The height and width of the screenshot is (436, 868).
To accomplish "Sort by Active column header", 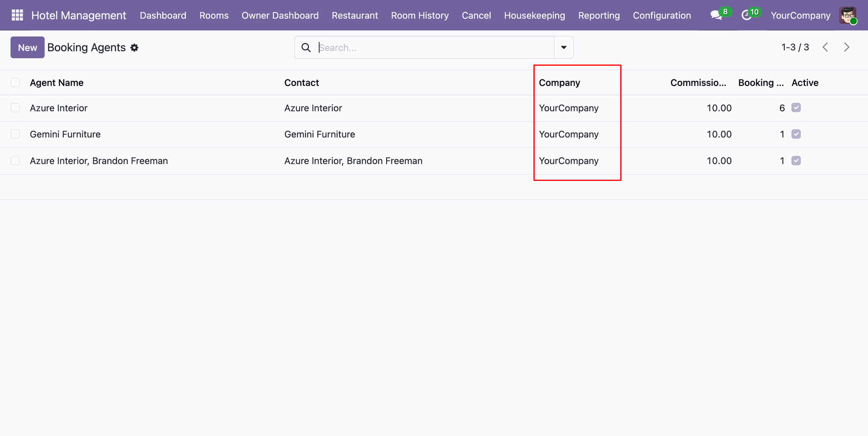I will 805,83.
